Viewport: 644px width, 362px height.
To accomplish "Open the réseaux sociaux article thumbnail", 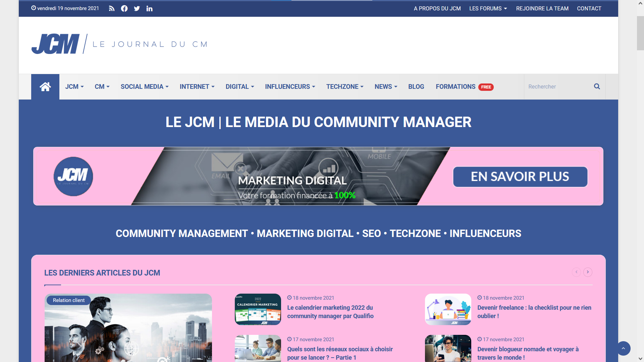I will pos(258,349).
